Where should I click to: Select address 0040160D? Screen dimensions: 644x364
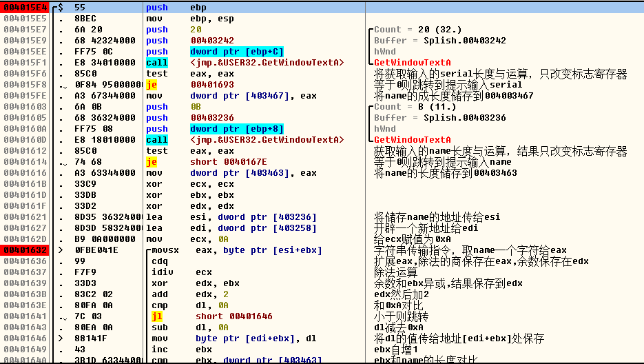click(x=25, y=140)
